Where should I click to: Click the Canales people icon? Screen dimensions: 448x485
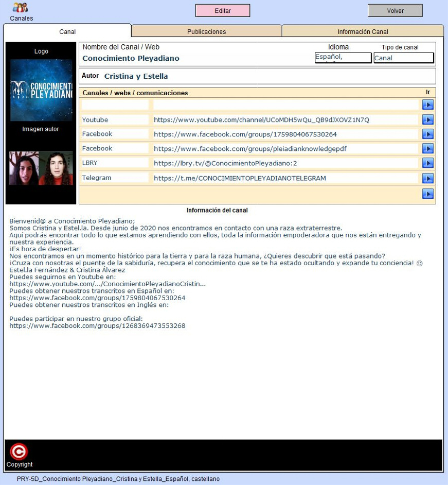click(21, 8)
